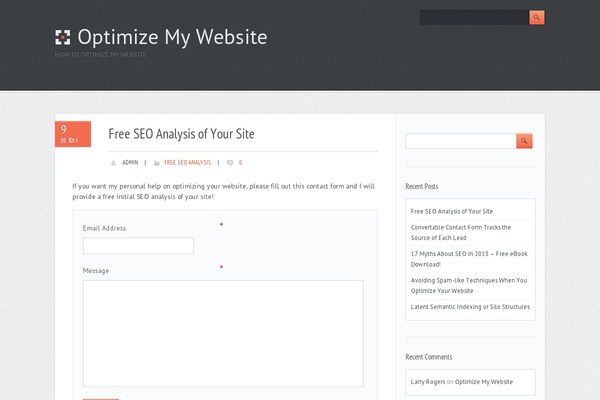Open recent post Free SEO Analysis of Your Site
The height and width of the screenshot is (400, 600).
pos(452,211)
